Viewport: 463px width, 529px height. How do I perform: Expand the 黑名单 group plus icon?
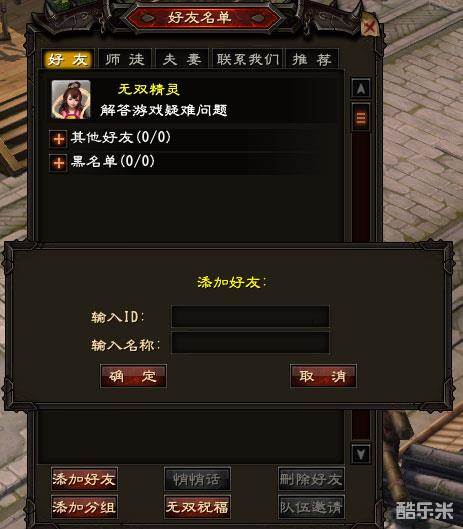(x=59, y=163)
